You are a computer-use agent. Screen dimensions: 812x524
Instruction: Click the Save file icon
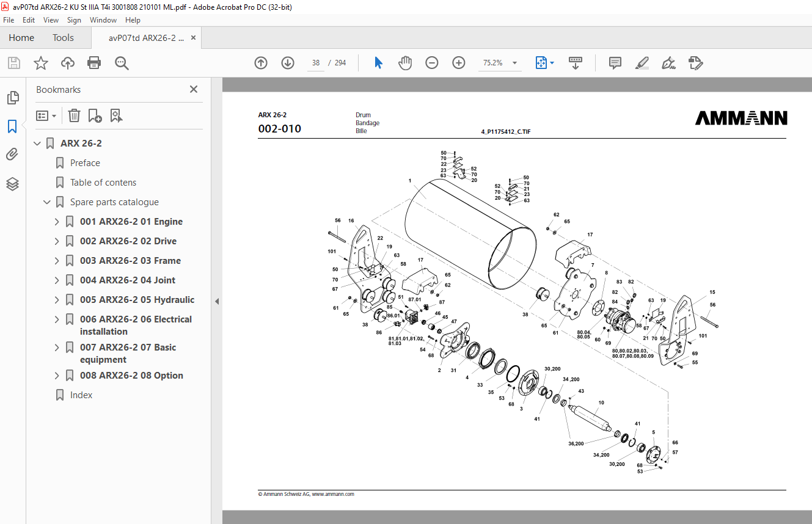coord(13,63)
